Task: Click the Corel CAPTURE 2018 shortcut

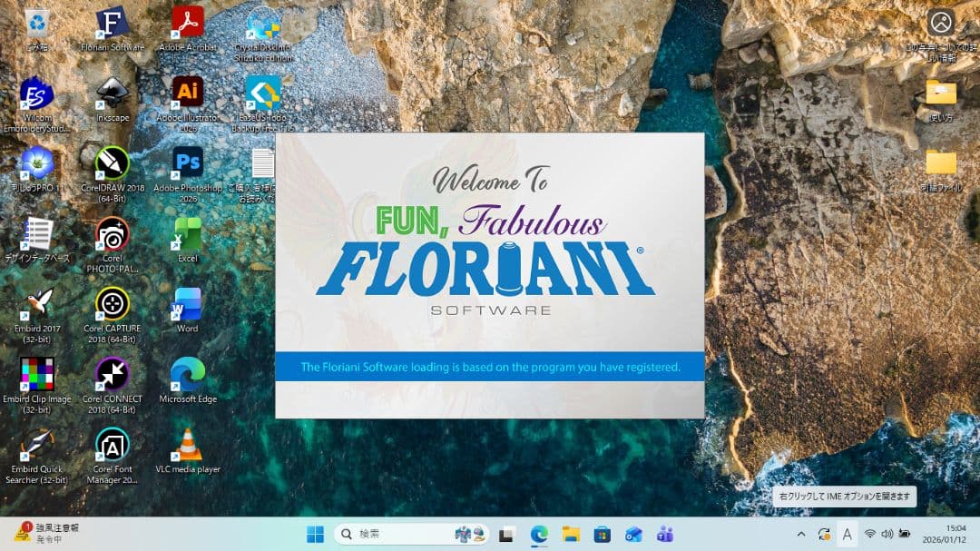Action: pyautogui.click(x=113, y=304)
